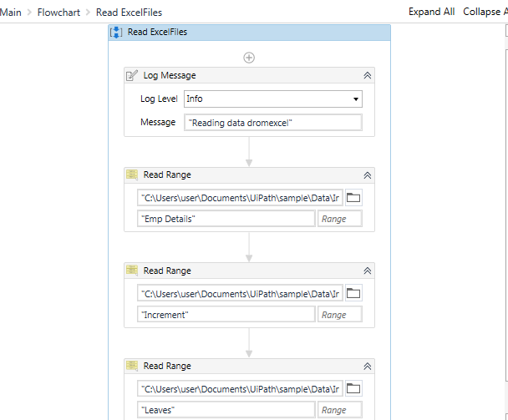Click the Read ExcelFiles sequence icon
This screenshot has width=508, height=420.
[116, 33]
